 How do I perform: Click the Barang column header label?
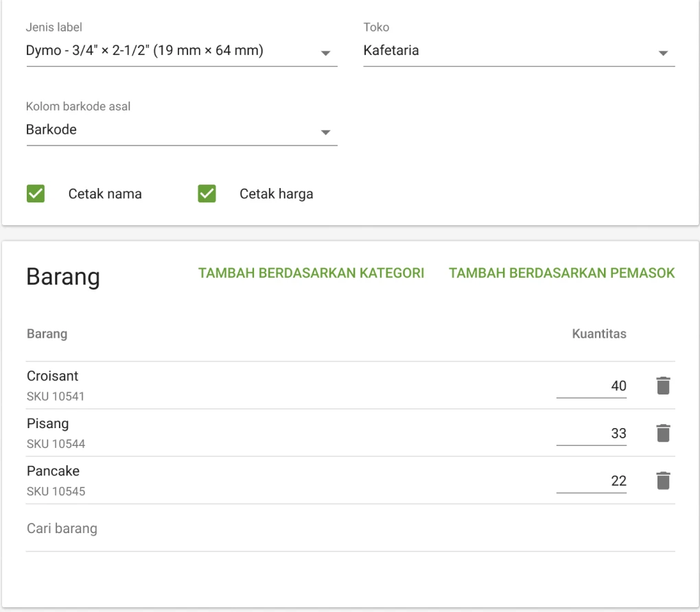46,334
